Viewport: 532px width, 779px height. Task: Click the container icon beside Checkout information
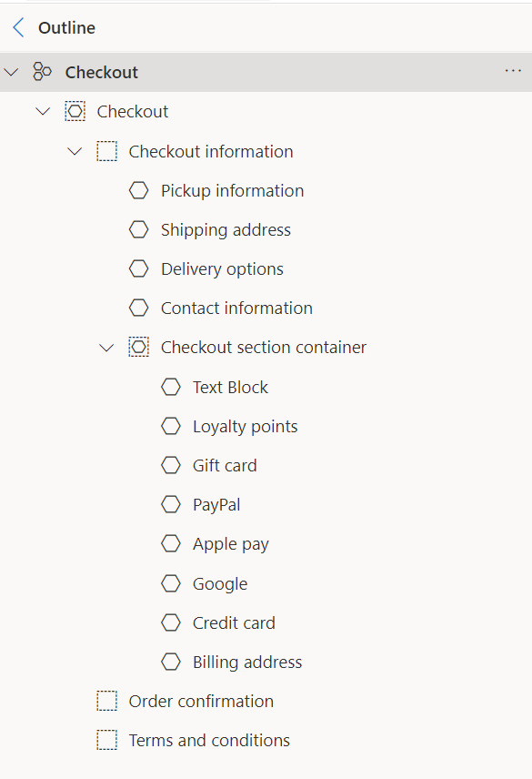[107, 151]
